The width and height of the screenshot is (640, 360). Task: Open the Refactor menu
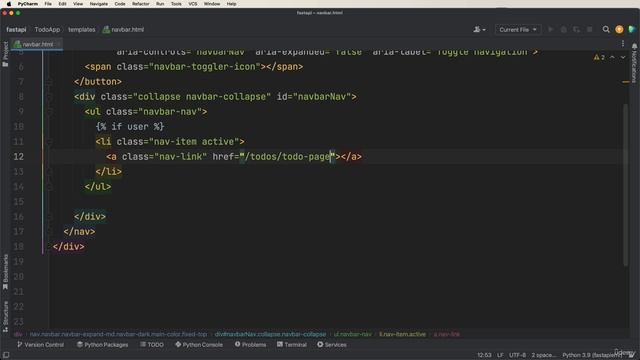tap(140, 4)
